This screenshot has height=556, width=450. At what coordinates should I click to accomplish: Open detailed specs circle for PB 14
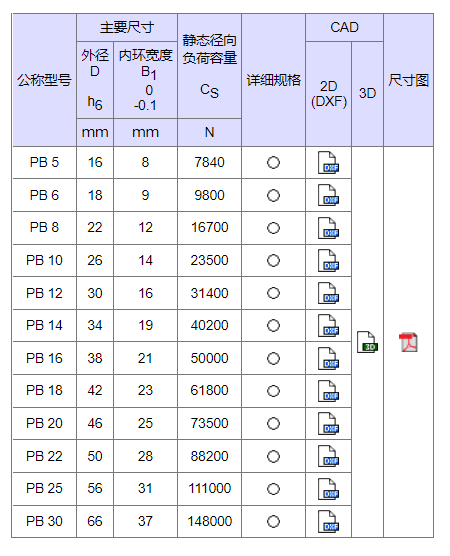[273, 326]
